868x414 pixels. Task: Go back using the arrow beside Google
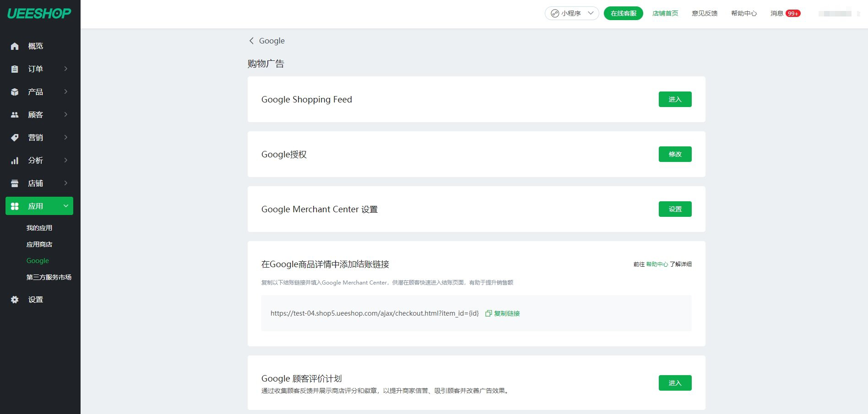[x=251, y=41]
